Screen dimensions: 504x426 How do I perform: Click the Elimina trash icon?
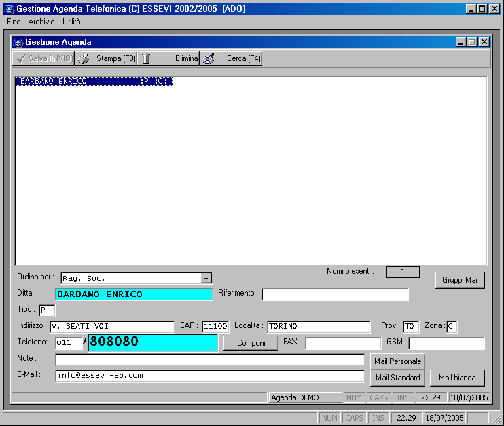point(146,59)
